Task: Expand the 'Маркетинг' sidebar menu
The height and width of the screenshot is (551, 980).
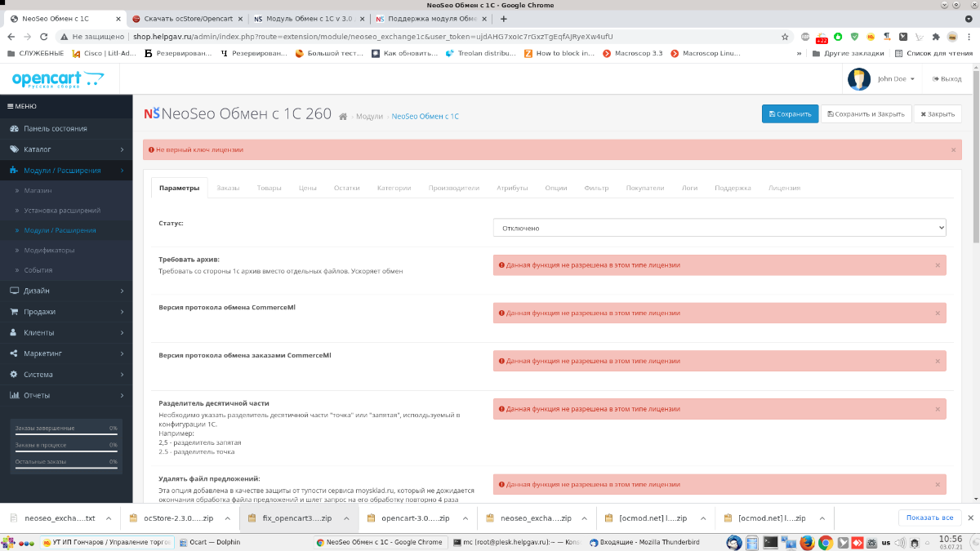Action: point(66,353)
